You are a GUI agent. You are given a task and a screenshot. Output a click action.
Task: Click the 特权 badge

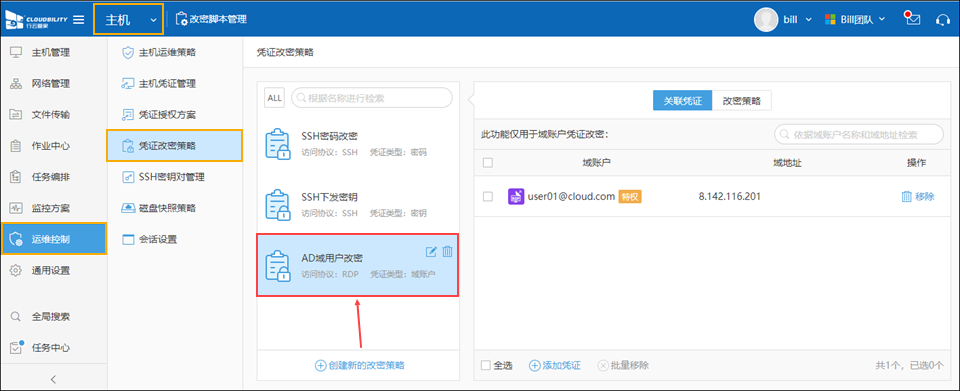click(x=630, y=196)
